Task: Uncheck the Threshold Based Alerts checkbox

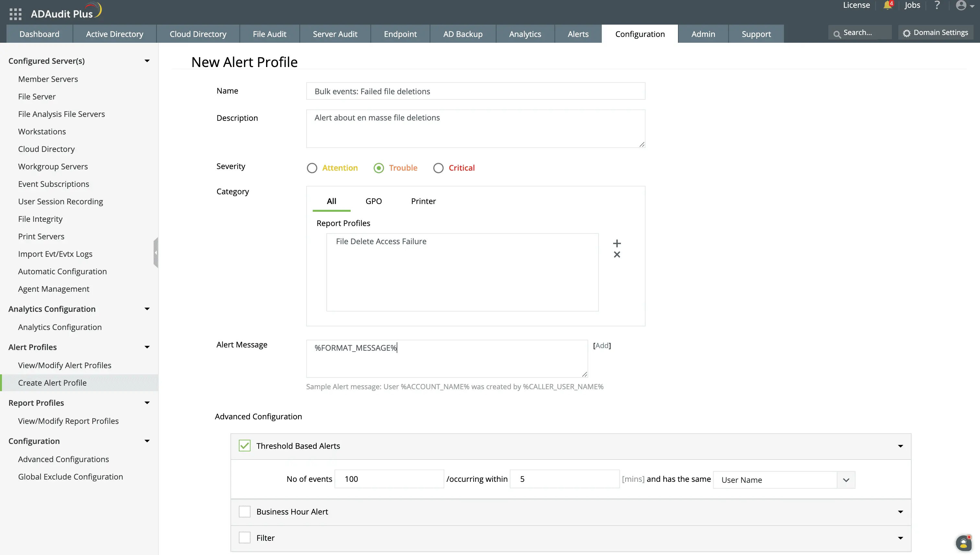Action: pos(245,446)
